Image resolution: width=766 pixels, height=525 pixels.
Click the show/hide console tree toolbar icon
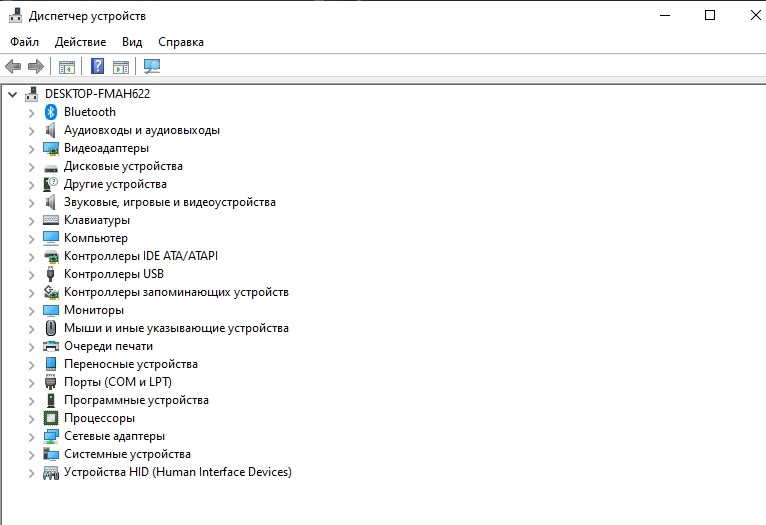click(x=66, y=66)
